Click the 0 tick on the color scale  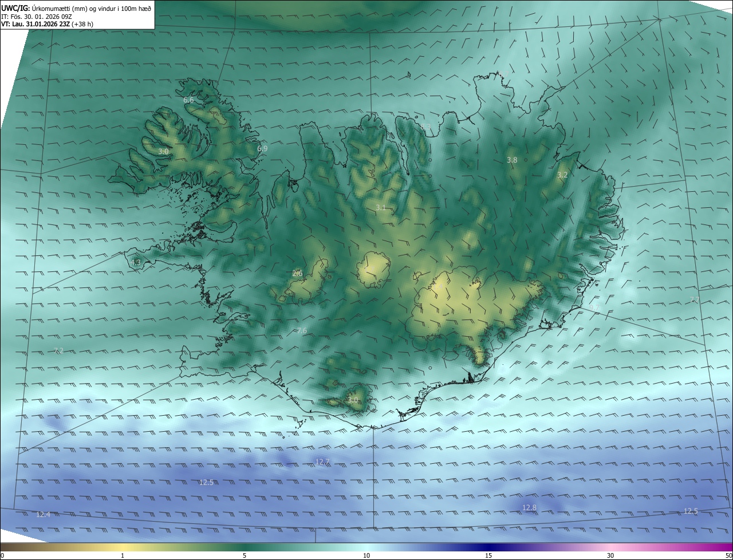(x=2, y=555)
